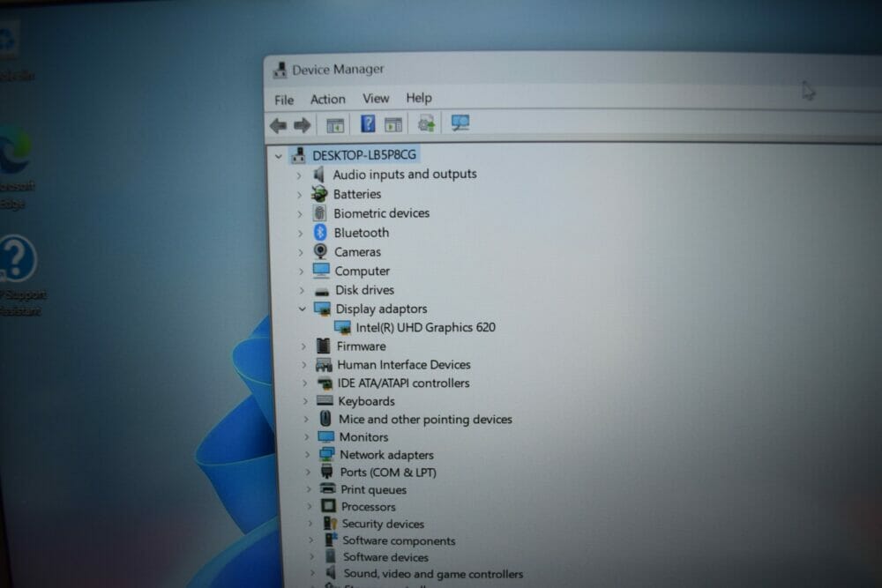Expand the Keyboards category chevron
This screenshot has width=882, height=588.
(x=305, y=401)
